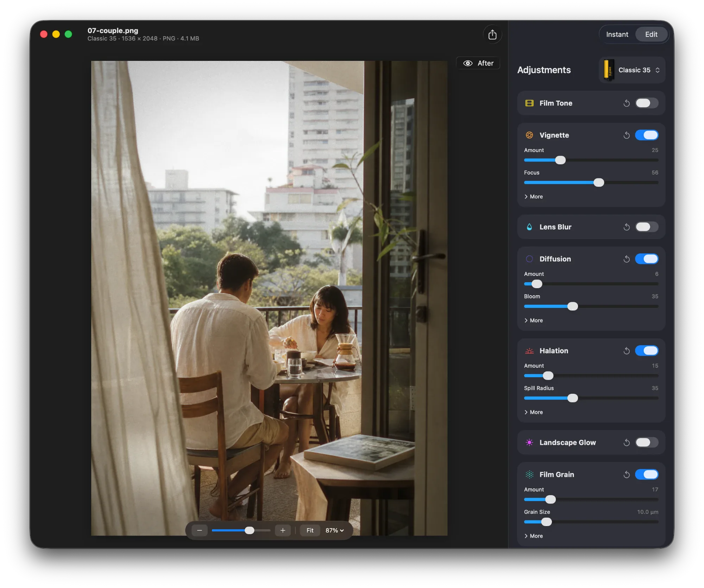704x588 pixels.
Task: Click the zoom slider handle below the photo
Action: tap(249, 530)
